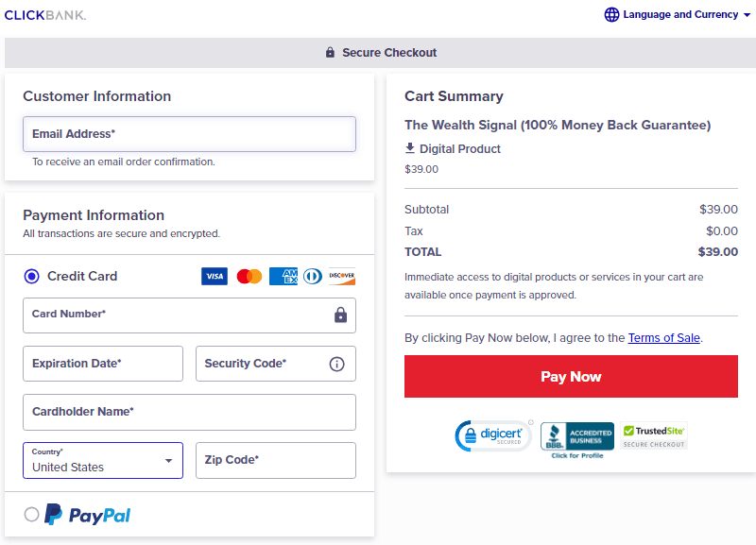Expand the Language and Currency chevron
The image size is (756, 545).
point(746,14)
